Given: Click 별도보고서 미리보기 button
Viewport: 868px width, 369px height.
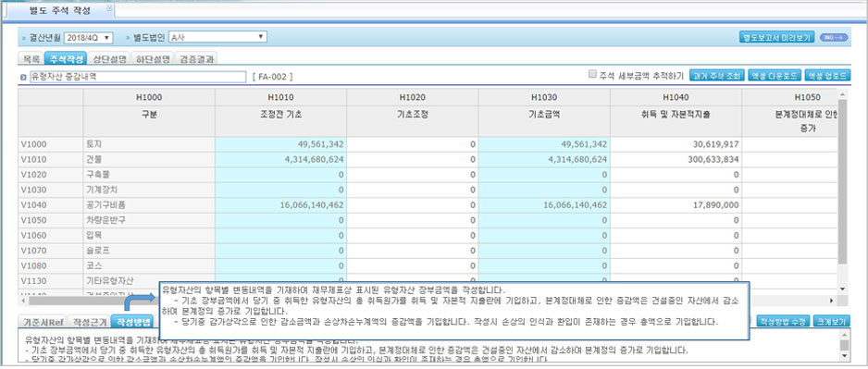Looking at the screenshot, I should tap(776, 37).
